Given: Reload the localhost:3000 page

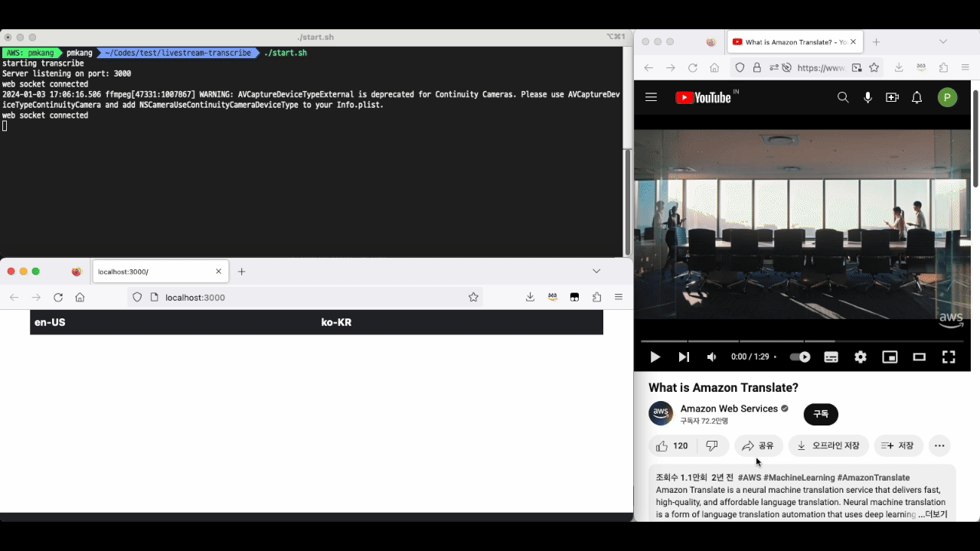Looking at the screenshot, I should (x=58, y=298).
